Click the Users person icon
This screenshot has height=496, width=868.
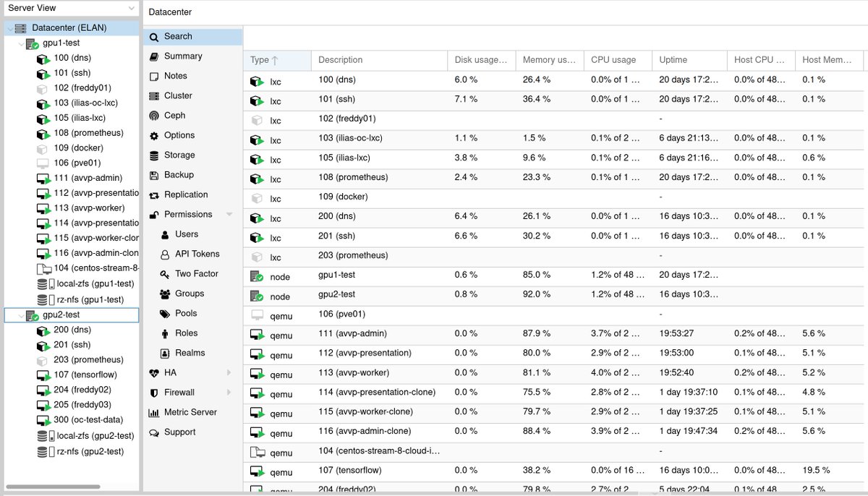point(165,234)
